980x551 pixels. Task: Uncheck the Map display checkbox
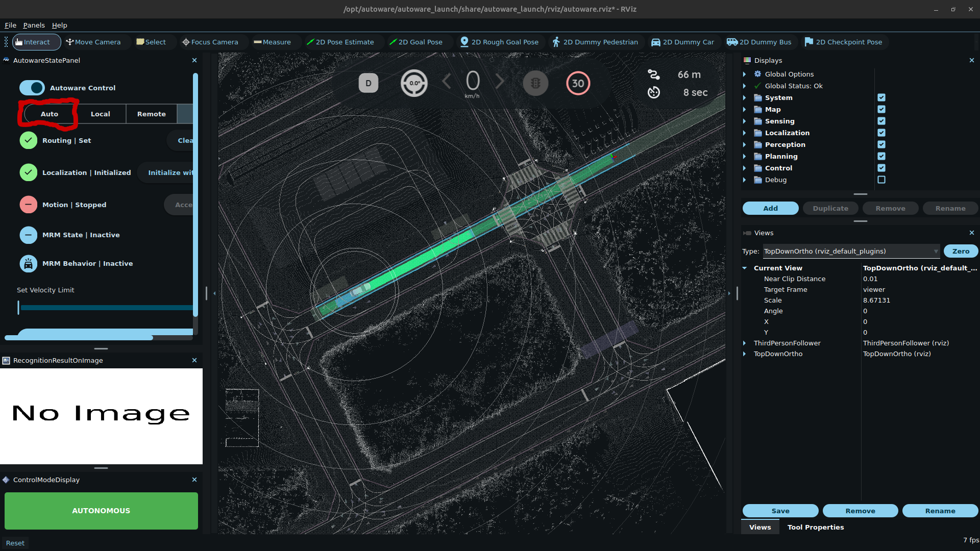coord(881,109)
